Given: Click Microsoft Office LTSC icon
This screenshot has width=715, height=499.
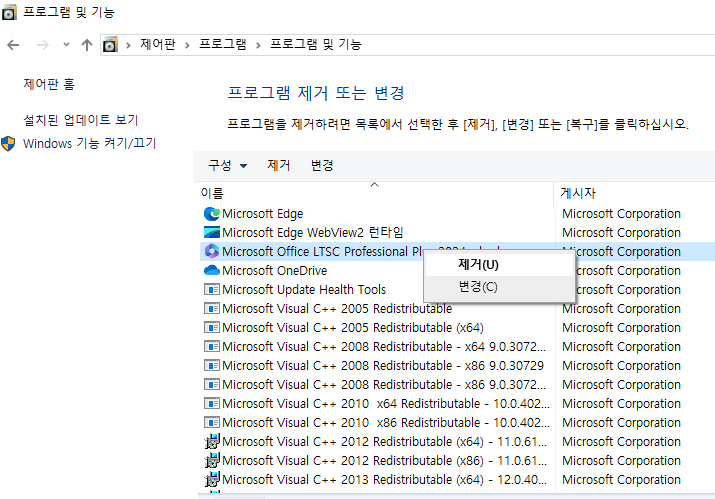Looking at the screenshot, I should (x=212, y=251).
